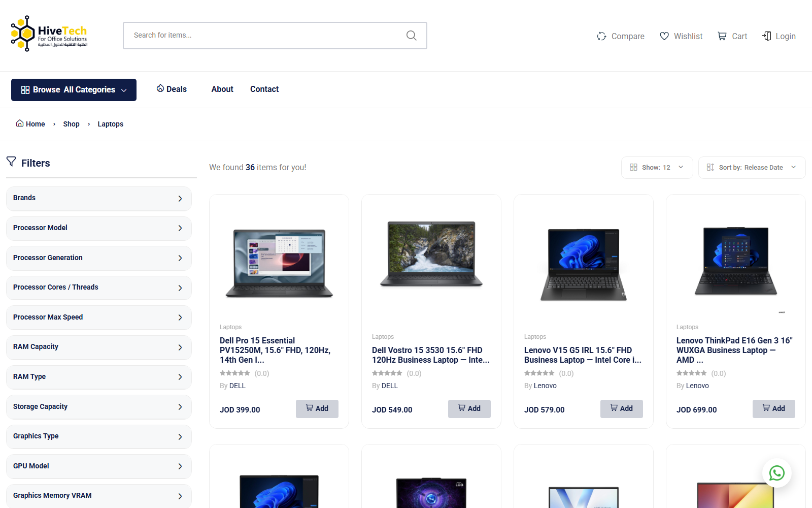Viewport: 812px width, 508px height.
Task: Click the sort icon beside Sort by
Action: (710, 167)
